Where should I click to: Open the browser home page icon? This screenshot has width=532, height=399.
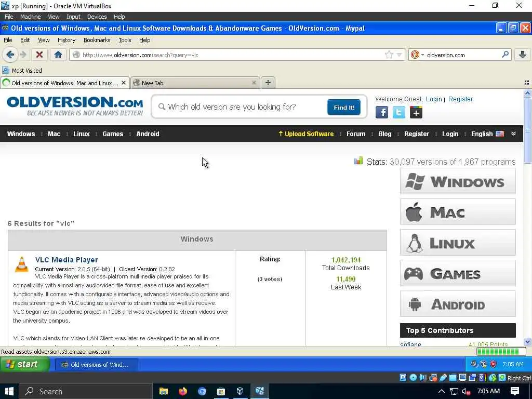[58, 55]
